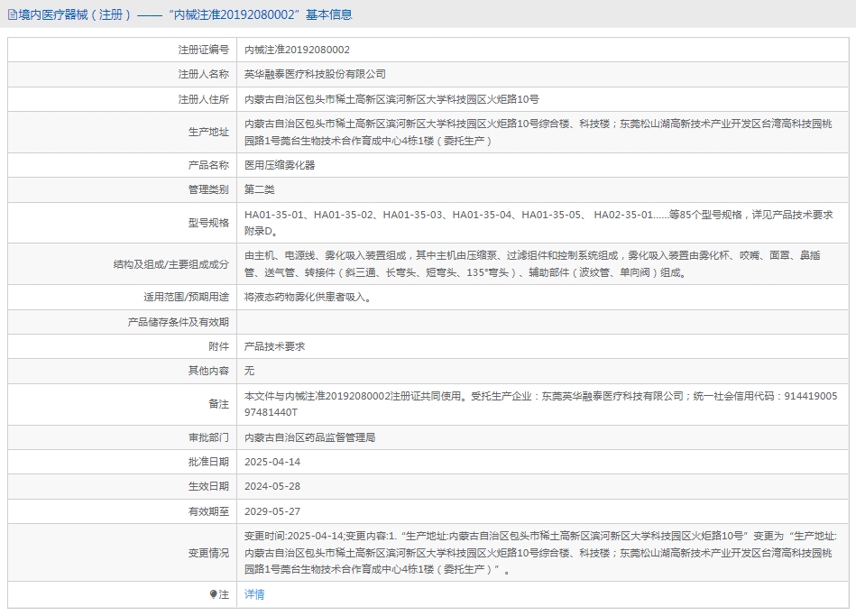Click effective date 2024-05-28
The width and height of the screenshot is (856, 616).
click(272, 486)
